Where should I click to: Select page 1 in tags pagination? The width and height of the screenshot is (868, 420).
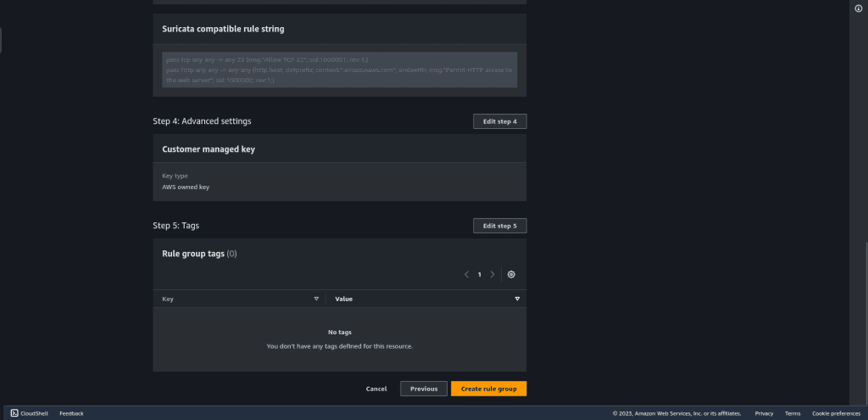click(x=480, y=274)
